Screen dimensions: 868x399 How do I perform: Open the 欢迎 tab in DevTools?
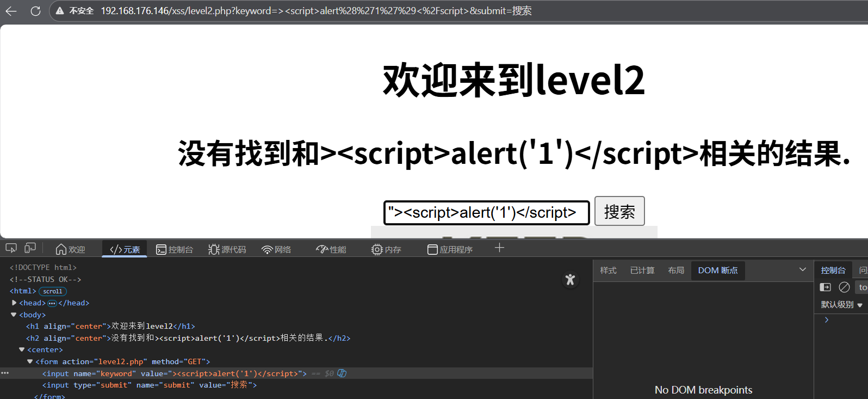[x=71, y=249]
